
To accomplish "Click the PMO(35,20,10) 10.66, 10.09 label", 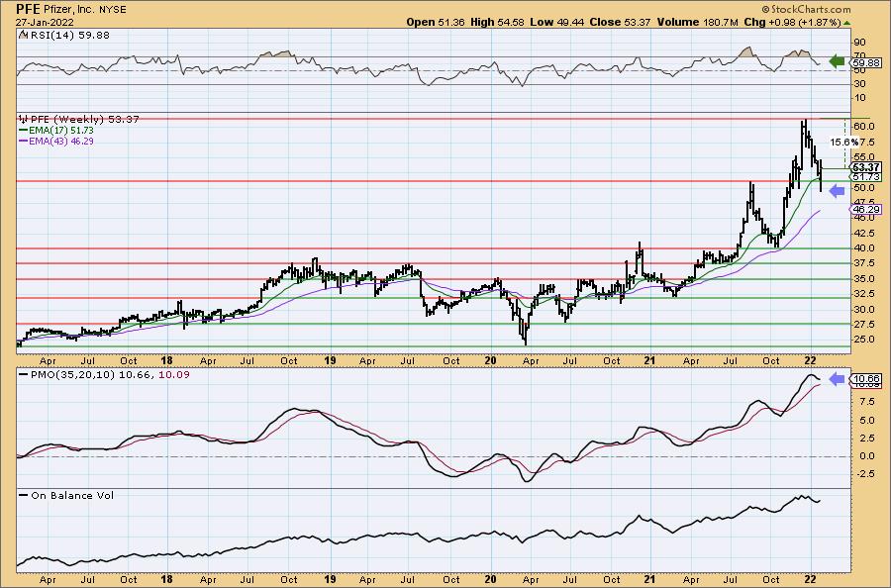I will tap(110, 375).
